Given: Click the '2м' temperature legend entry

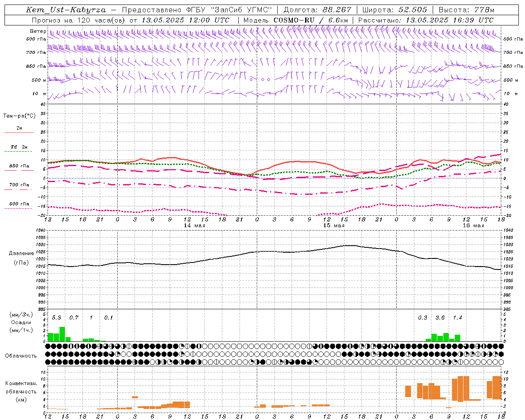Looking at the screenshot, I should tap(19, 128).
